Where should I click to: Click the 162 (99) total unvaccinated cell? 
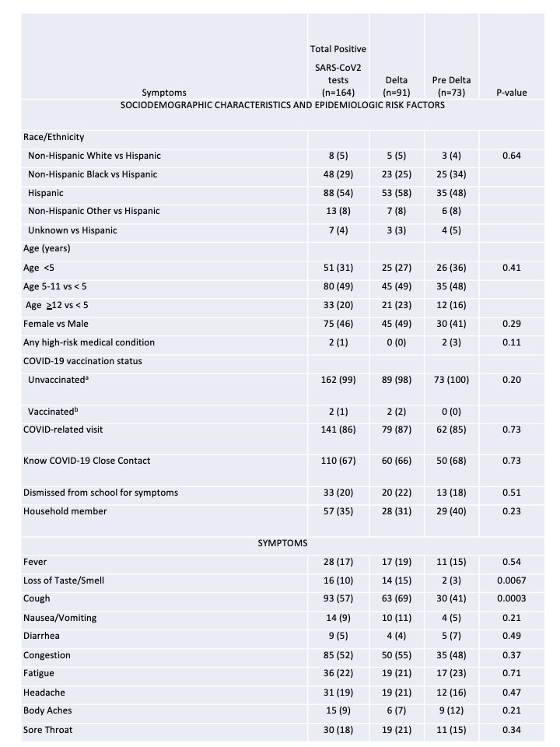tap(338, 380)
